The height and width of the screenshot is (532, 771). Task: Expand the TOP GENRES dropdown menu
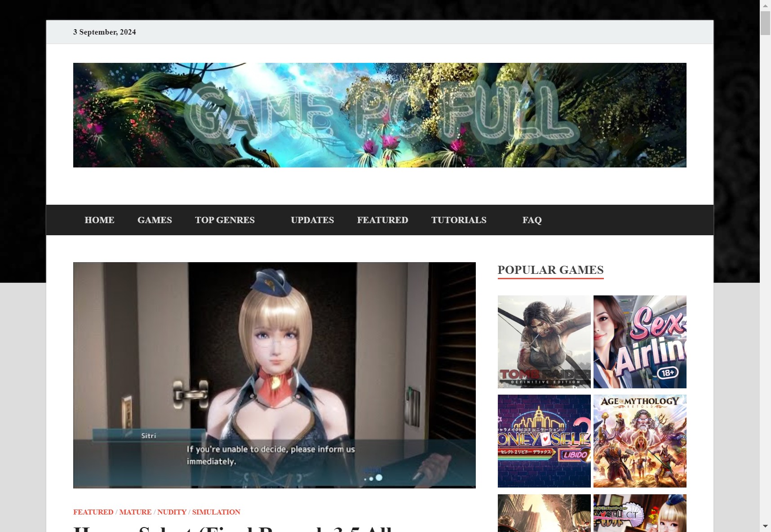pos(225,220)
